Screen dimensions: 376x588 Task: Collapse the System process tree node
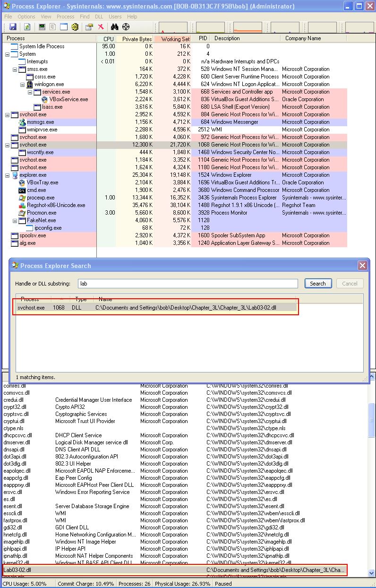point(8,54)
